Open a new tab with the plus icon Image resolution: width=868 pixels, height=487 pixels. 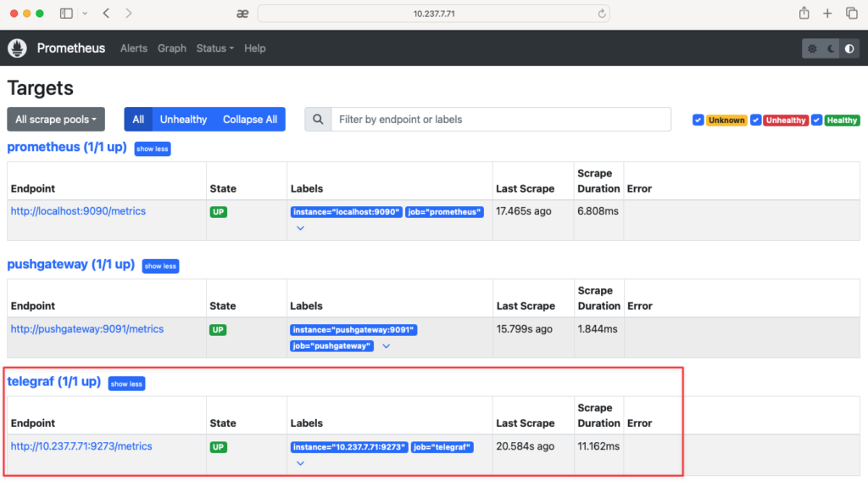pyautogui.click(x=827, y=14)
